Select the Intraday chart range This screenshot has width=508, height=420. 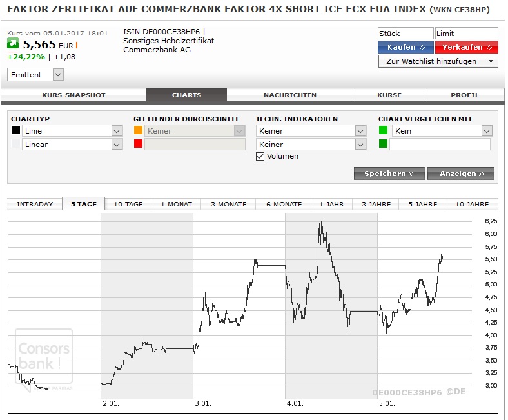(35, 205)
